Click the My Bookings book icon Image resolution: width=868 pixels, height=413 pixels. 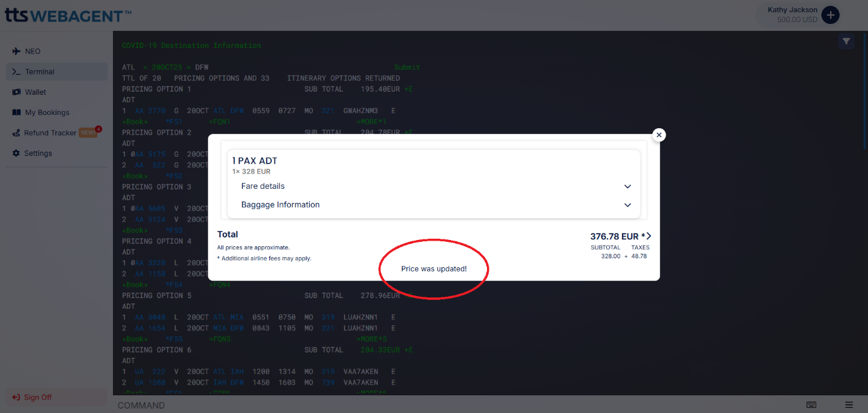click(x=16, y=112)
